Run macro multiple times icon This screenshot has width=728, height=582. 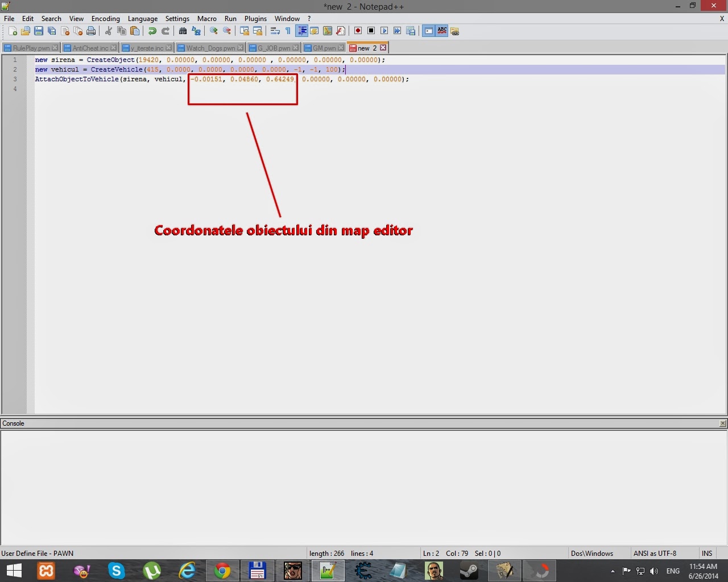click(x=398, y=31)
